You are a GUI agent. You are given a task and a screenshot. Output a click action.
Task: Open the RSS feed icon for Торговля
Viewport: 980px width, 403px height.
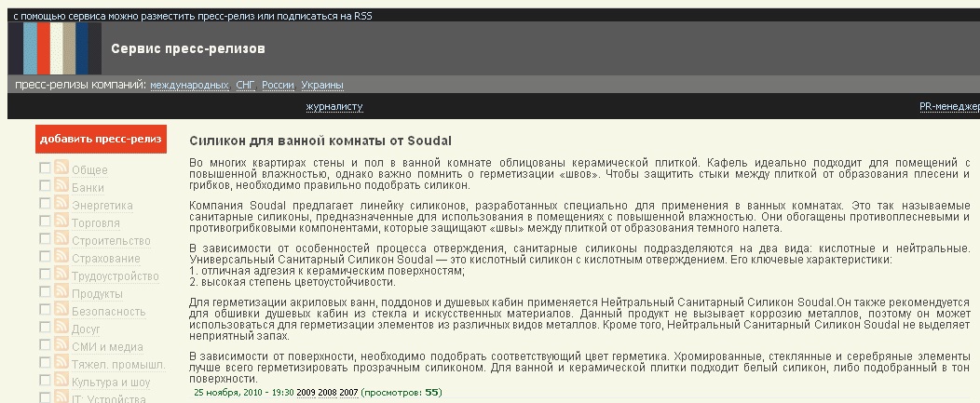pyautogui.click(x=61, y=220)
